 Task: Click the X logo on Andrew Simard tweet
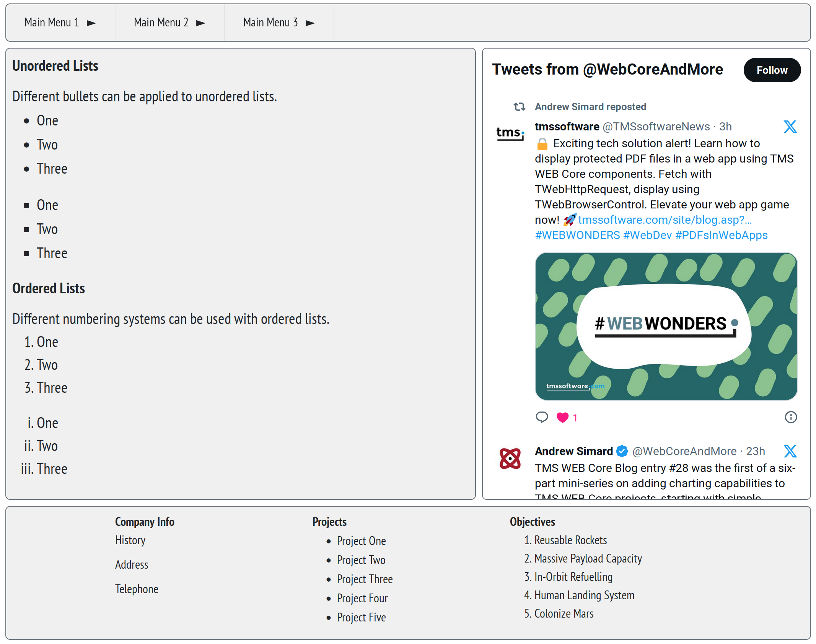coord(790,451)
